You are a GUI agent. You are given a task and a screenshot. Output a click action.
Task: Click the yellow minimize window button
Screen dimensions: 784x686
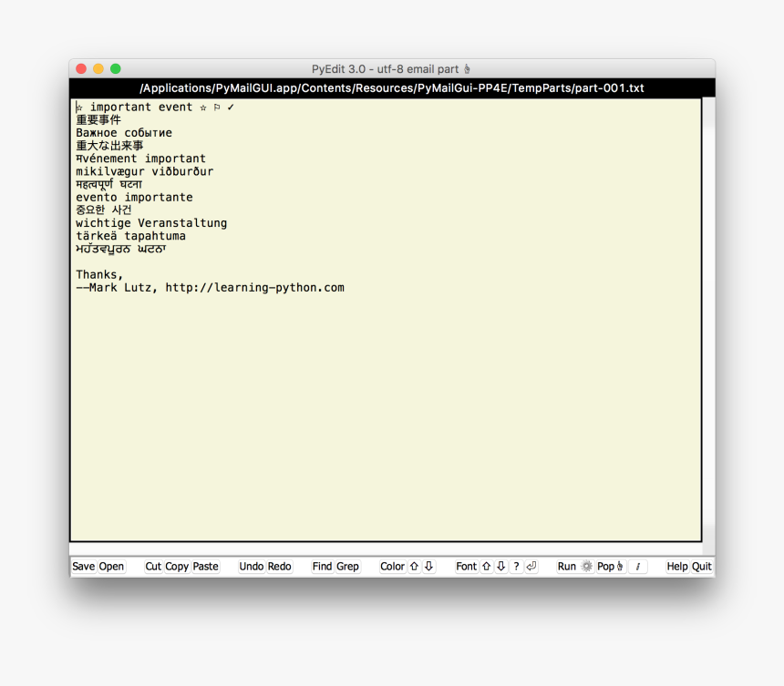[x=98, y=68]
